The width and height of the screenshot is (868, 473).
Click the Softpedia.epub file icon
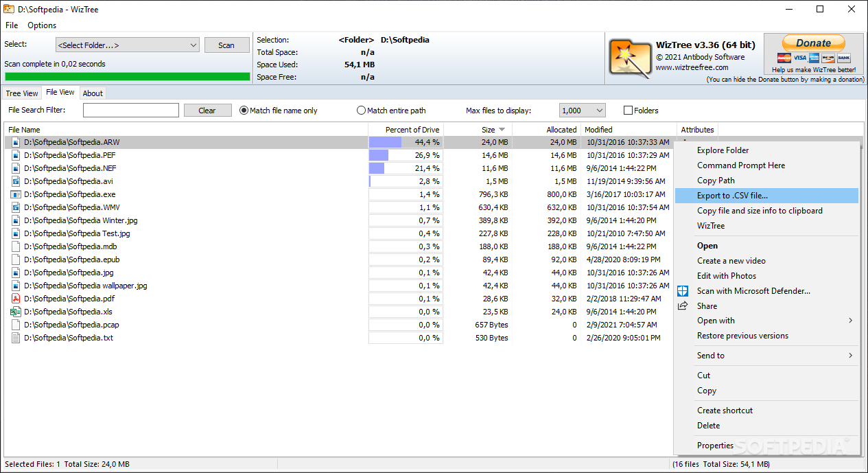pos(16,260)
